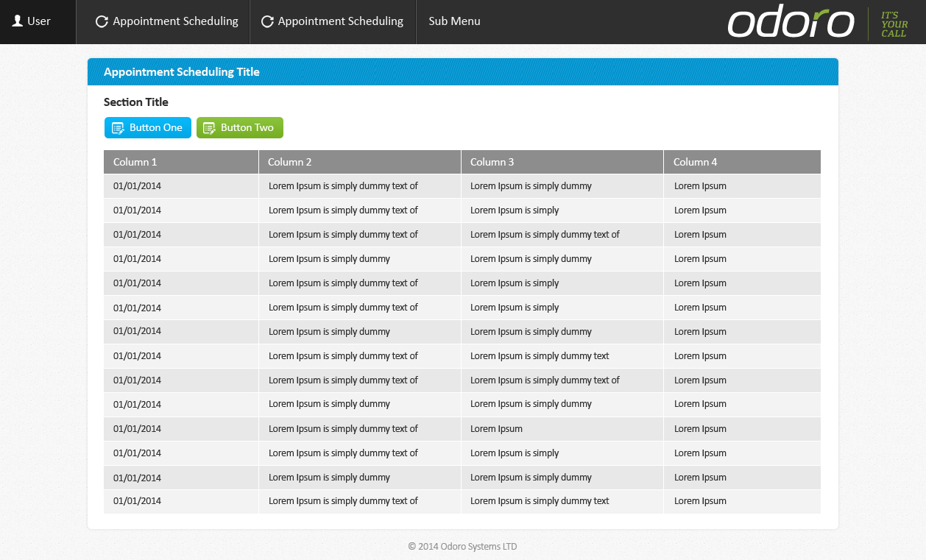This screenshot has width=926, height=560.
Task: Click the Odoro logo
Action: [x=791, y=23]
